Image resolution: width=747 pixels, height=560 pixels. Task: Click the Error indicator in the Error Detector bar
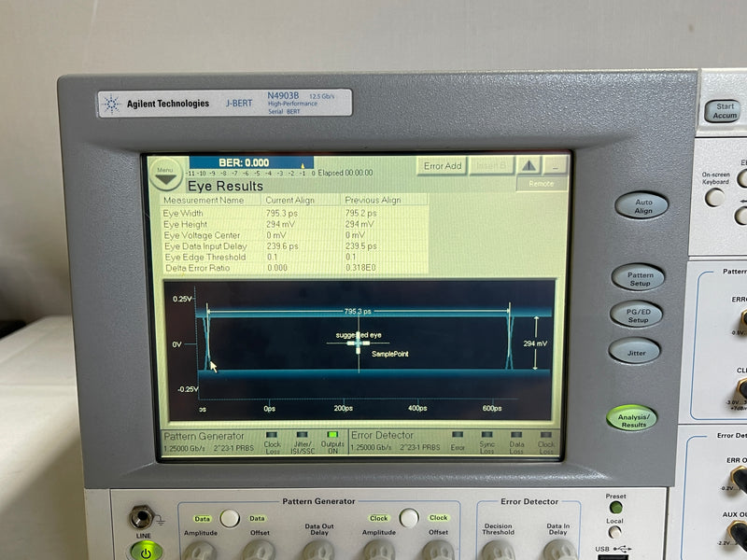click(456, 434)
